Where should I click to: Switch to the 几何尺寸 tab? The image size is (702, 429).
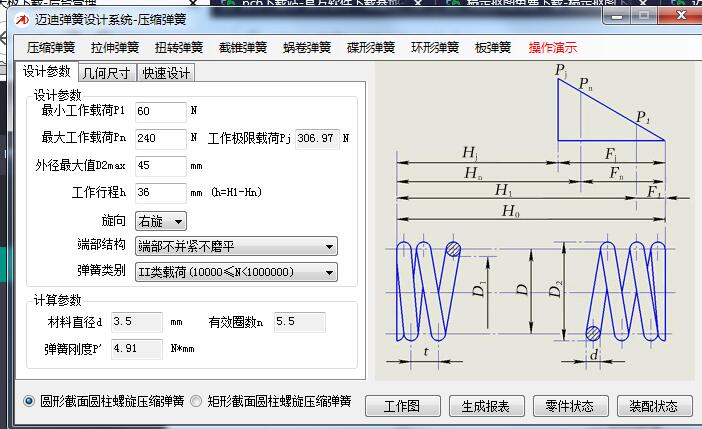click(x=107, y=73)
